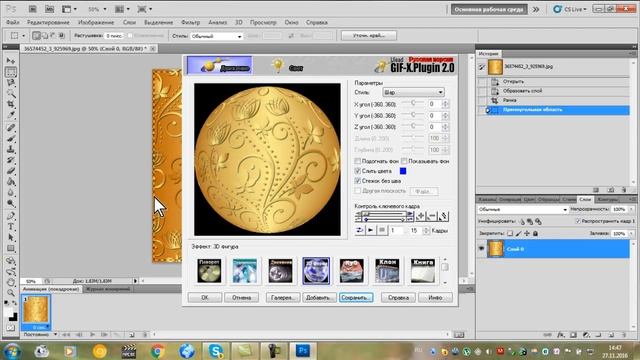640x360 pixels.
Task: Choose the 'Книга' effect thumbnail
Action: coord(422,271)
